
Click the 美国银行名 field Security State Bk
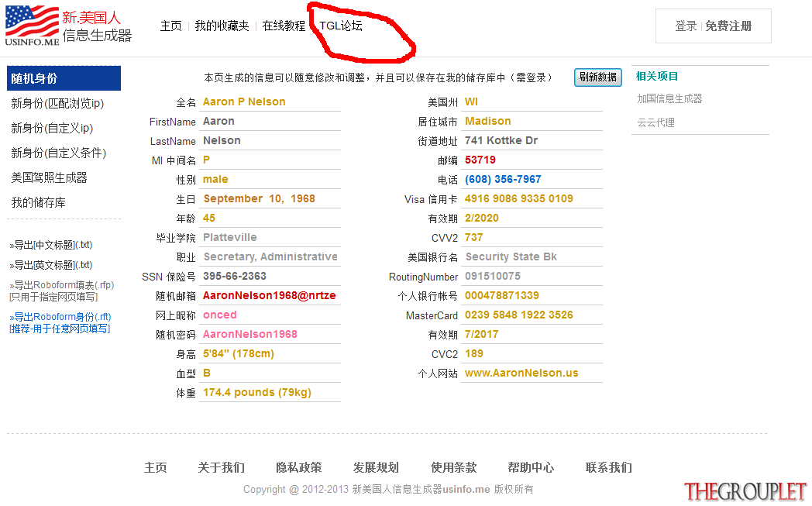(x=532, y=257)
